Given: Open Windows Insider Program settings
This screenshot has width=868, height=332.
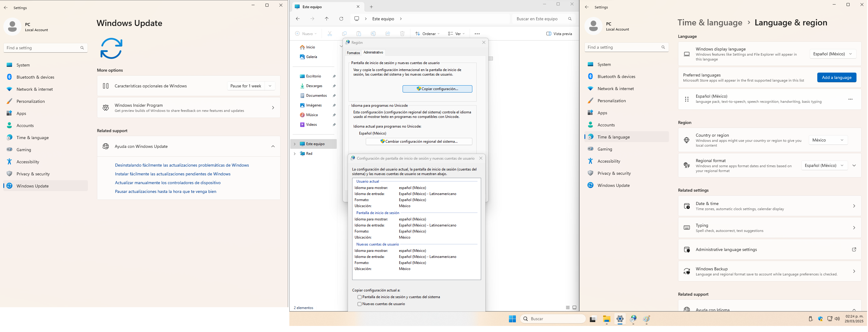Looking at the screenshot, I should 189,108.
